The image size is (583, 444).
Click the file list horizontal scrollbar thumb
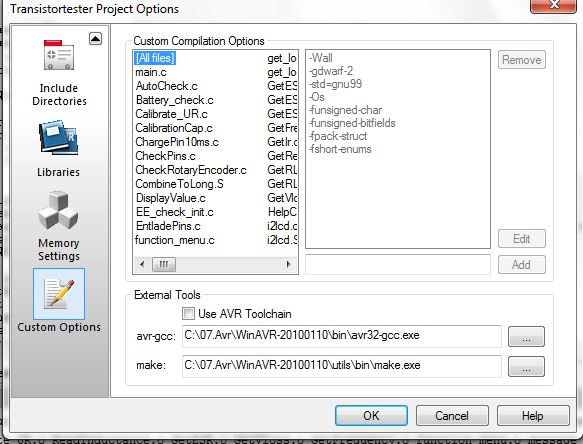click(164, 265)
